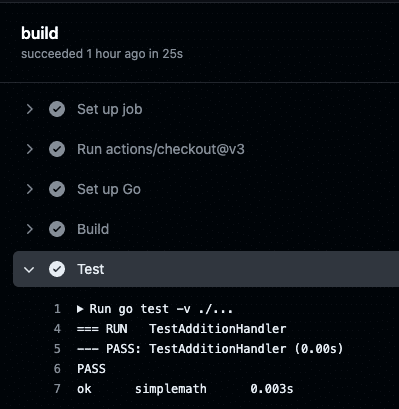Select the Build step label
The height and width of the screenshot is (409, 399).
[x=93, y=229]
